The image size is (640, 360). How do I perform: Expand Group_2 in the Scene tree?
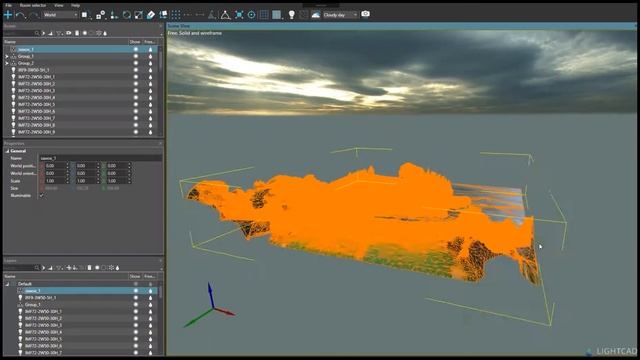(x=7, y=63)
